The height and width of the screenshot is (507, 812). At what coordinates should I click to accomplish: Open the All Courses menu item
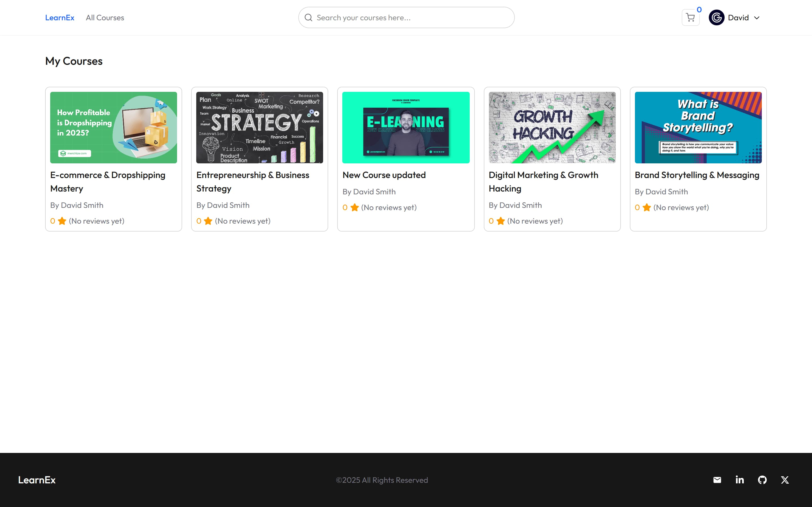pyautogui.click(x=105, y=17)
